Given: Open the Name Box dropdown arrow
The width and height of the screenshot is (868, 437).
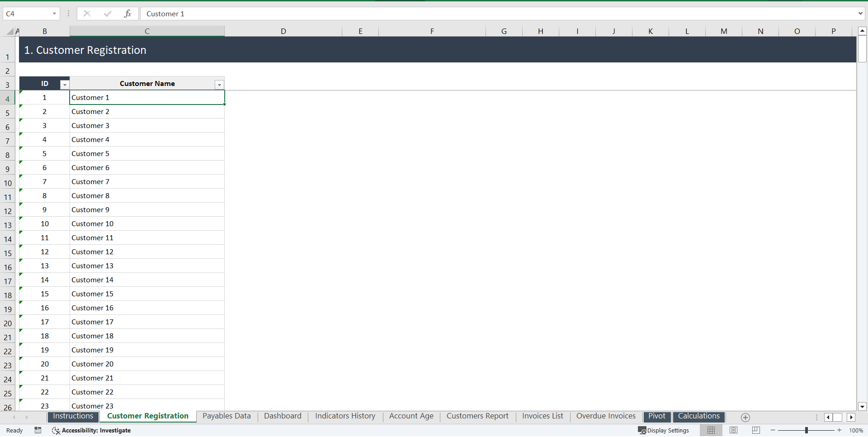Looking at the screenshot, I should tap(54, 14).
